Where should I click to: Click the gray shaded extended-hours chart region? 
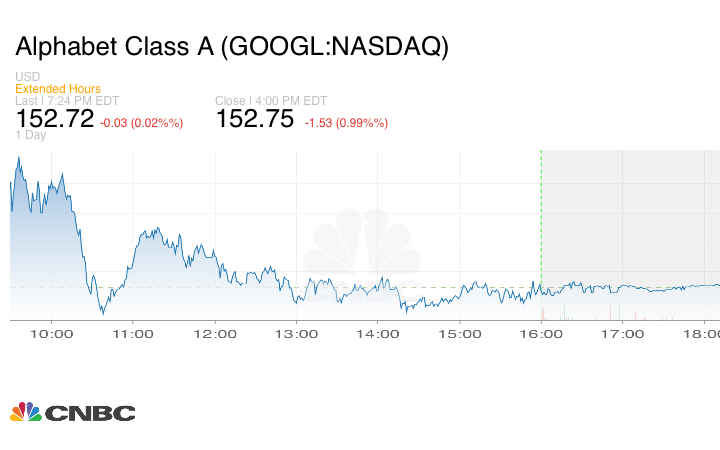pyautogui.click(x=630, y=220)
